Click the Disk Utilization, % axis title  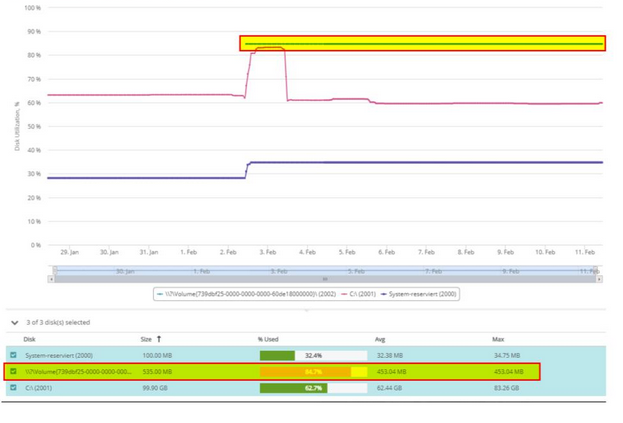[17, 126]
